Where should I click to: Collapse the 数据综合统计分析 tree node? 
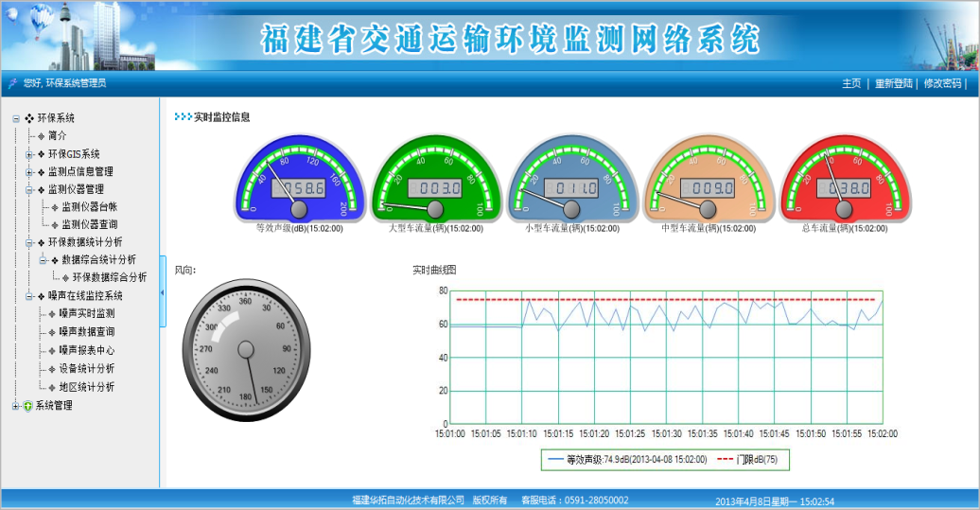[43, 260]
